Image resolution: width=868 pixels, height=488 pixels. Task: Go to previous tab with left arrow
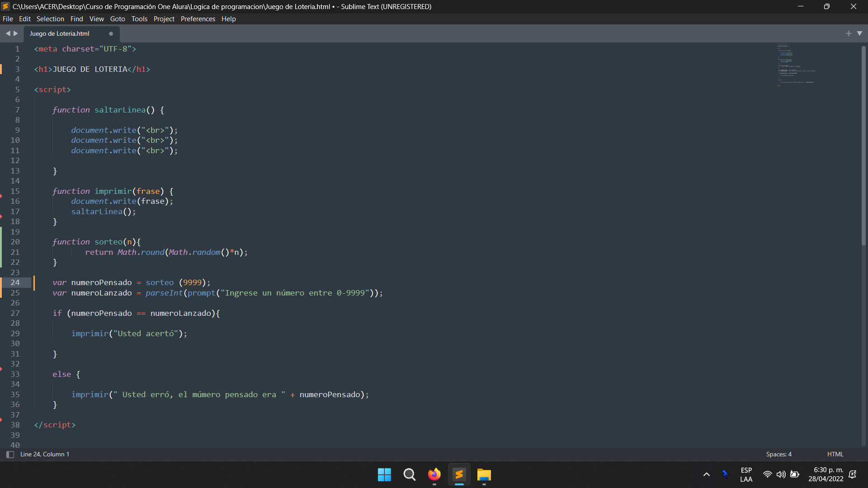[8, 33]
